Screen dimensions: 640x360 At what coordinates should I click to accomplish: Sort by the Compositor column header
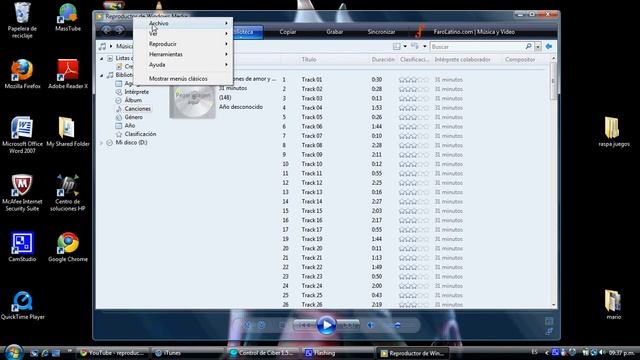pyautogui.click(x=520, y=60)
